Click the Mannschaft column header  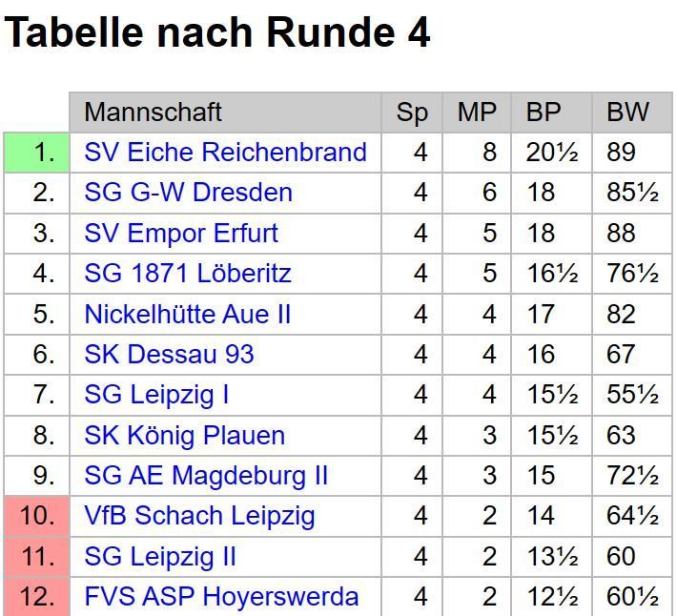(x=153, y=113)
